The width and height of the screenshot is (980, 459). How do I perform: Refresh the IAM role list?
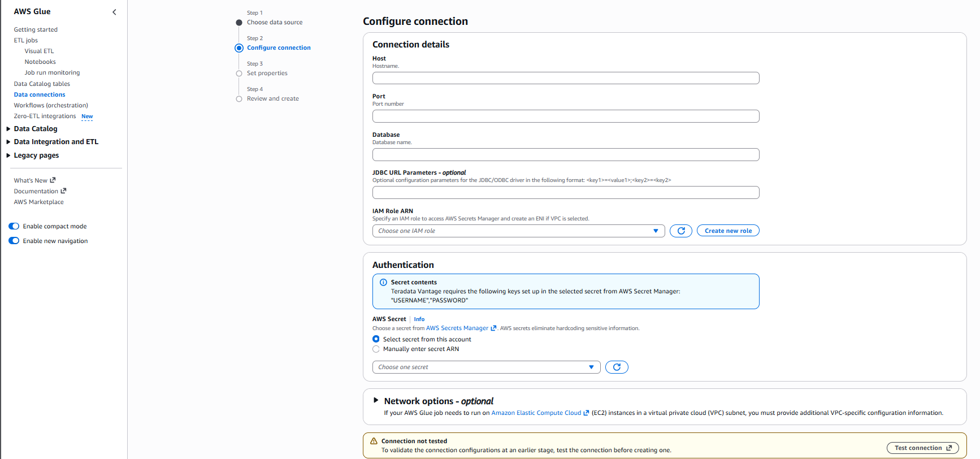(x=681, y=231)
